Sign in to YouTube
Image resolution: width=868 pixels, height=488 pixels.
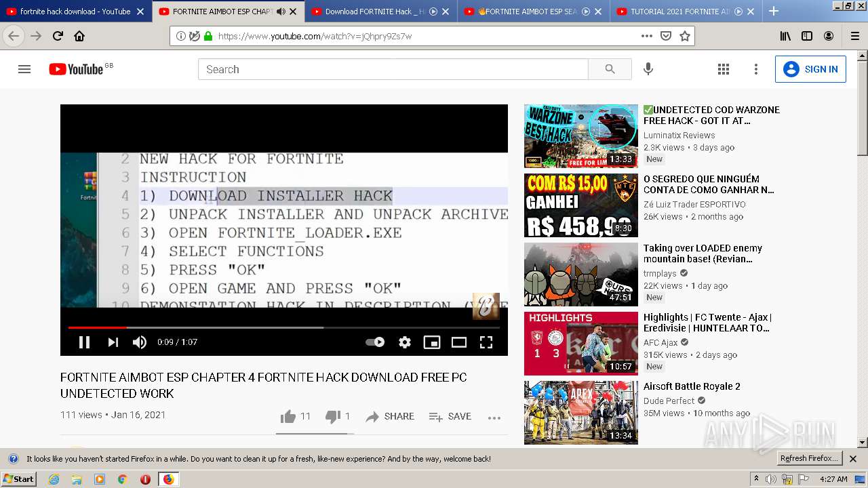pos(810,69)
